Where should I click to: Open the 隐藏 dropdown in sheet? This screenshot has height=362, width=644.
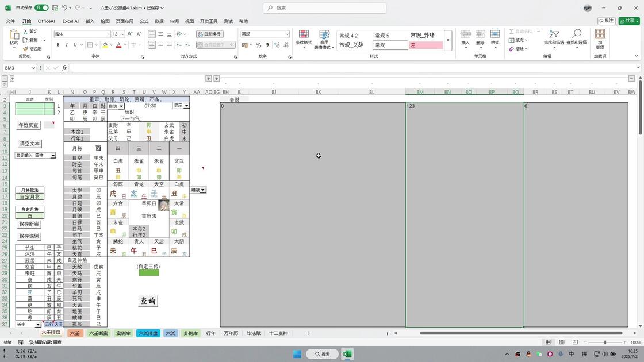coord(203,190)
